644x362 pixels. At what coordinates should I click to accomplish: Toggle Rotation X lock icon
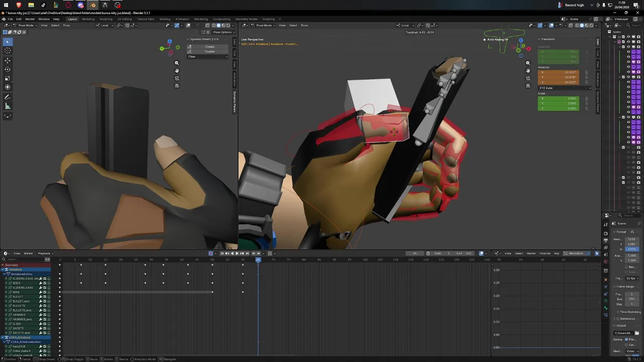point(587,72)
